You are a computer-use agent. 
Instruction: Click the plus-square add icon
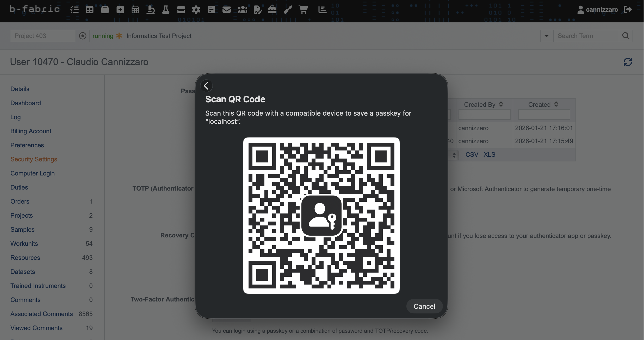point(120,10)
